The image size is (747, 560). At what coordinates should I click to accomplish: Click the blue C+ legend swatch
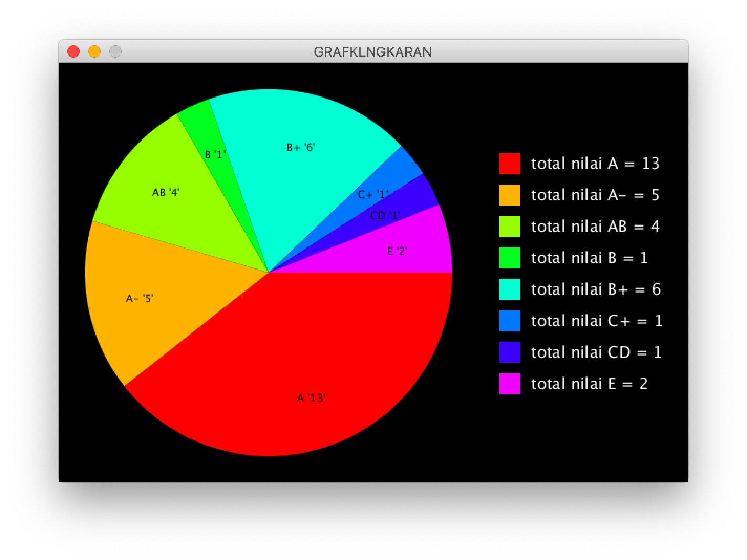point(509,321)
